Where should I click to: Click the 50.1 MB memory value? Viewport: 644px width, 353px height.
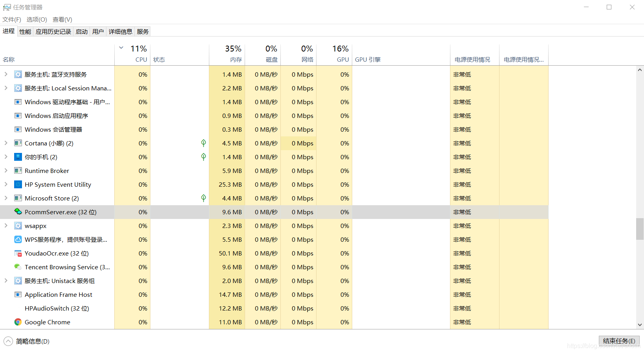(230, 253)
